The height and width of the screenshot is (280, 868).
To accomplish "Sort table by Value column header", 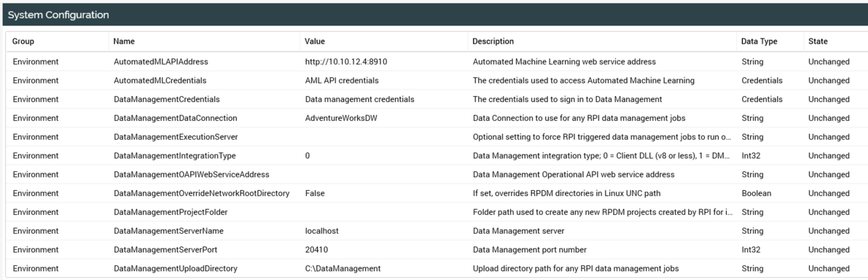I will pyautogui.click(x=315, y=42).
